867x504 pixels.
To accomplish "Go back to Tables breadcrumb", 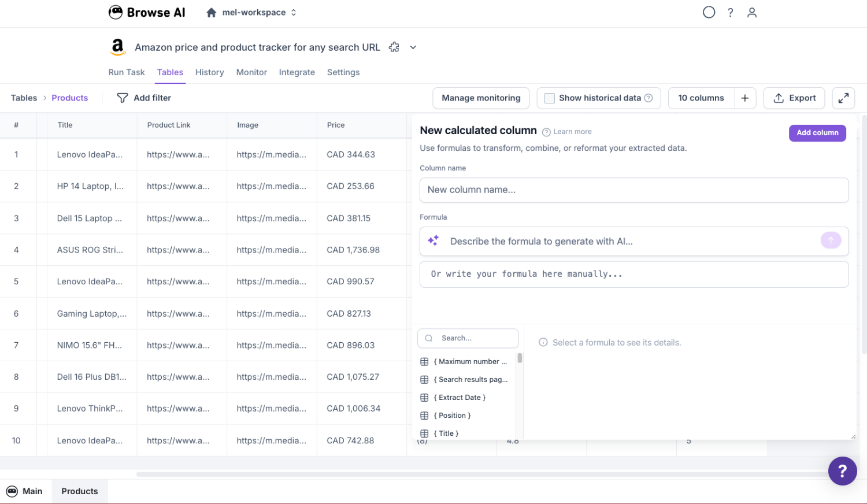I will coord(24,98).
